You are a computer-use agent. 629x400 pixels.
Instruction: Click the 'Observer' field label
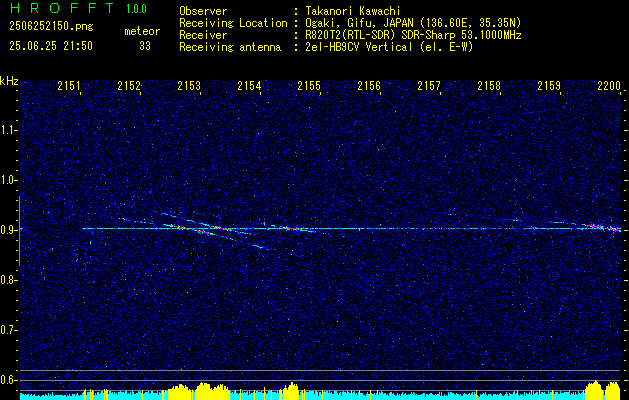point(203,11)
